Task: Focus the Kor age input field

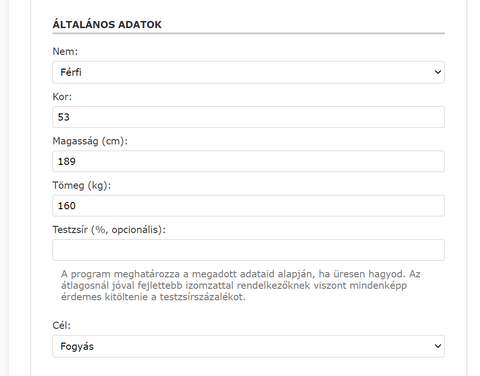Action: coord(248,117)
